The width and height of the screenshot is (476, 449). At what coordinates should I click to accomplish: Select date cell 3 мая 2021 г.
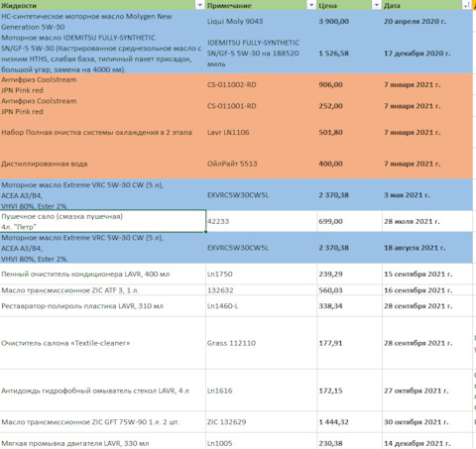tap(427, 195)
